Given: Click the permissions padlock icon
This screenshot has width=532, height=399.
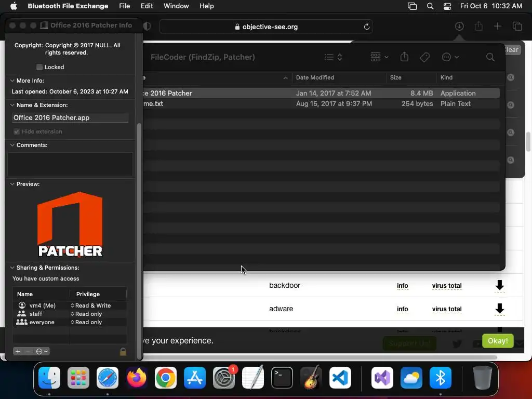Looking at the screenshot, I should coord(123,352).
